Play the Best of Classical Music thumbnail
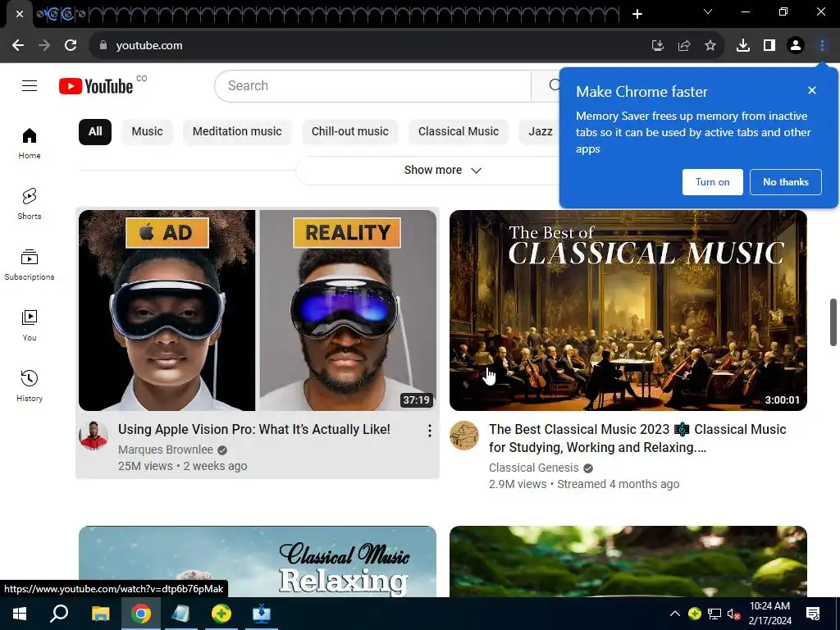Screen dimensions: 840x630 pos(628,311)
